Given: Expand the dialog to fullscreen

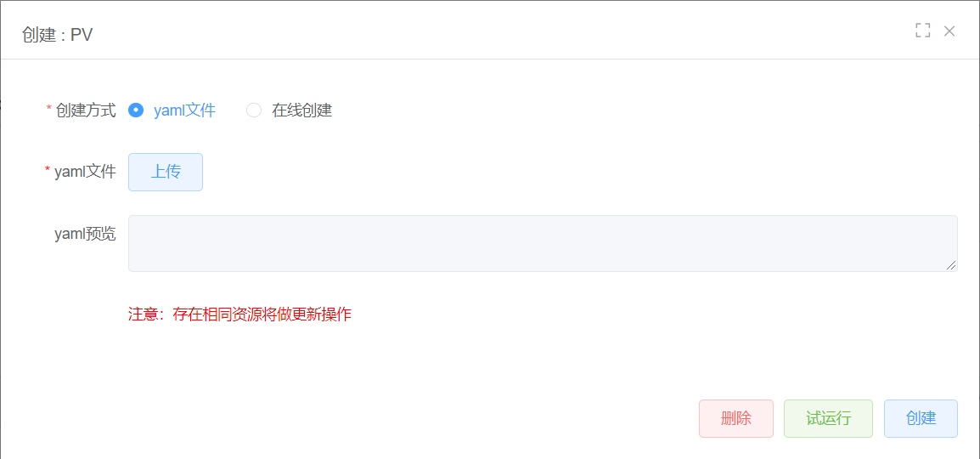Looking at the screenshot, I should point(922,31).
